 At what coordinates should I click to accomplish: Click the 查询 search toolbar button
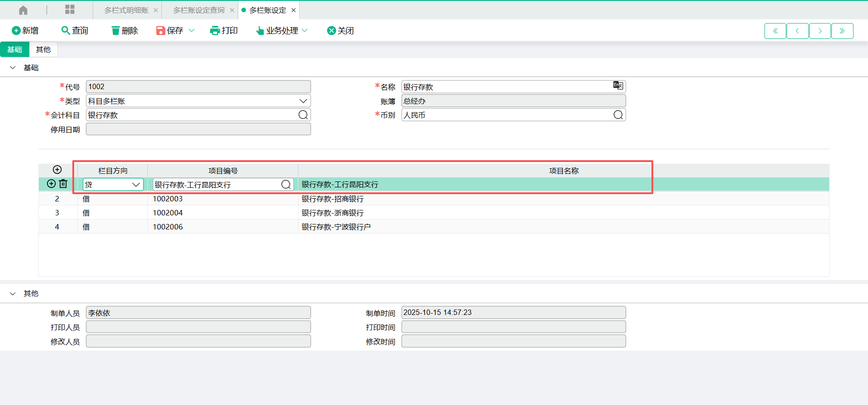click(75, 30)
